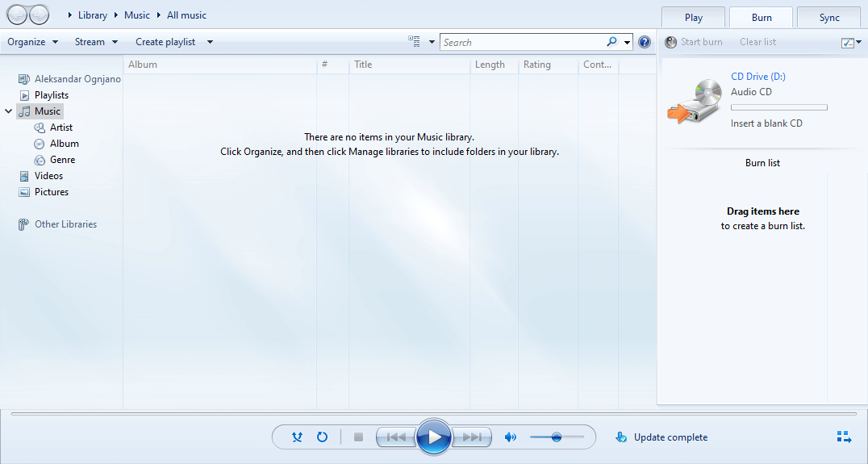Screen dimensions: 868x464
Task: Click the Forward navigation arrow button
Action: (39, 15)
